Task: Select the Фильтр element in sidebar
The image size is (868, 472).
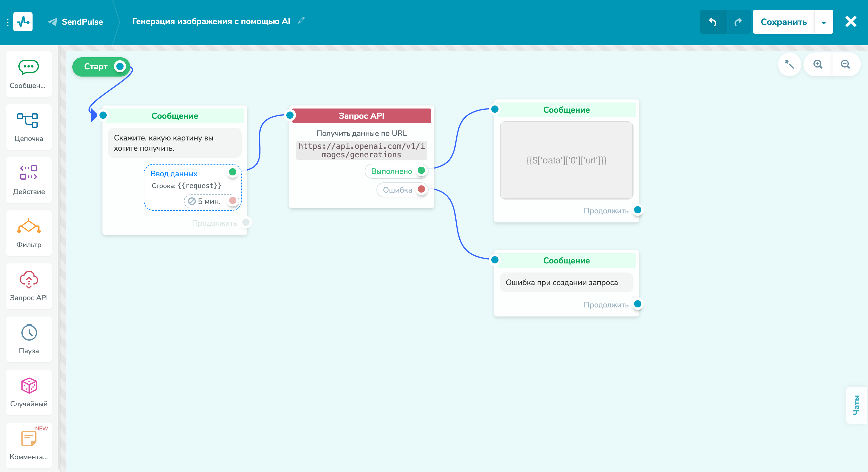Action: tap(29, 233)
